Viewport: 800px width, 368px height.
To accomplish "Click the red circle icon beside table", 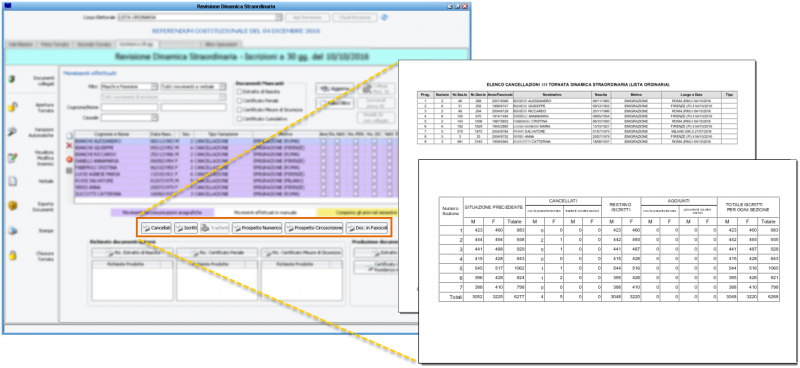I will tap(69, 159).
